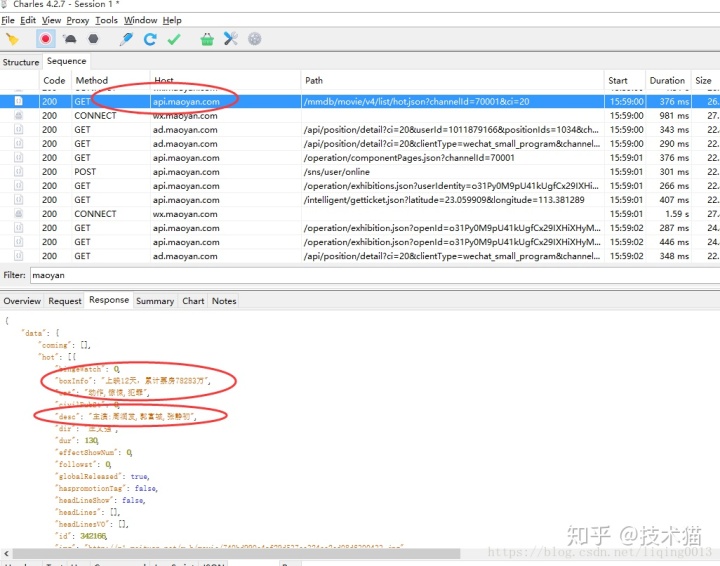Viewport: 720px width, 566px height.
Task: Open the Summary tab
Action: (x=155, y=301)
